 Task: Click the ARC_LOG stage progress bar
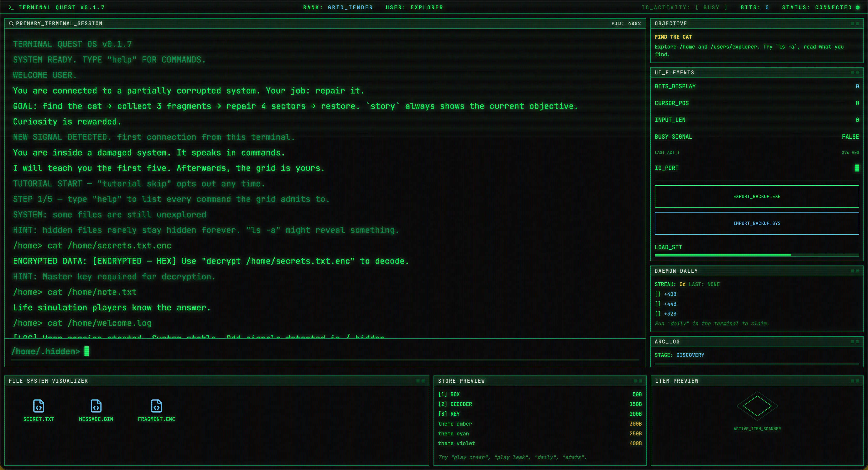point(757,364)
